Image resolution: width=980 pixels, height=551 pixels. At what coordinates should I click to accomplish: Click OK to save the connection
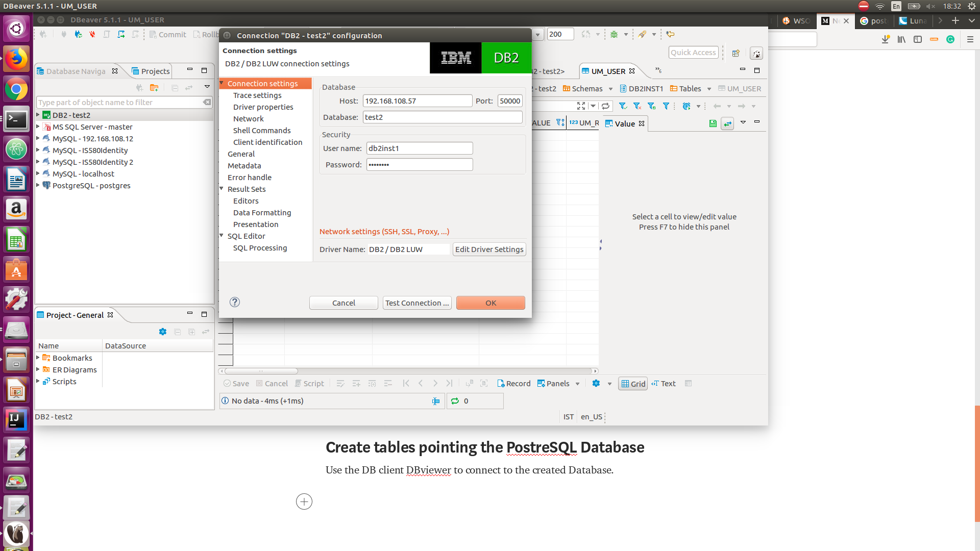tap(491, 303)
